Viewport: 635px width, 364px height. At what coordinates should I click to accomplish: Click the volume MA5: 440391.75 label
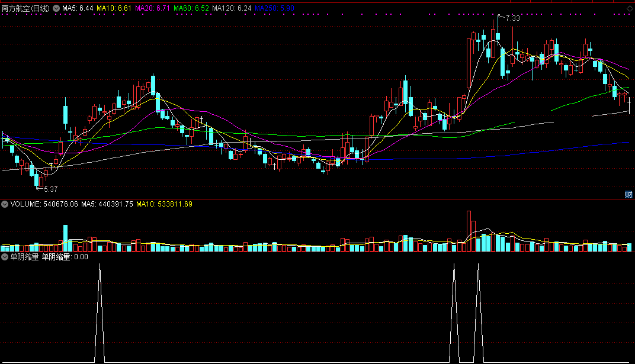[x=107, y=204]
